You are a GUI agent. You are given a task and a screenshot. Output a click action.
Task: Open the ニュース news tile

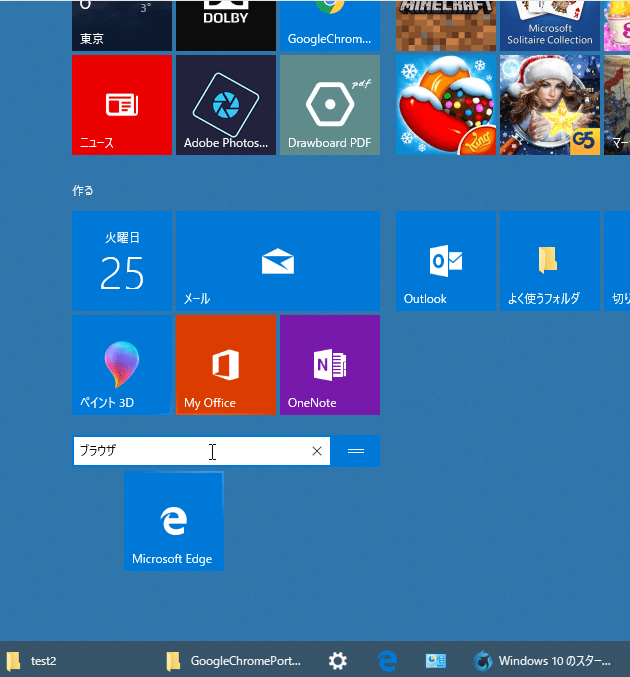click(122, 105)
